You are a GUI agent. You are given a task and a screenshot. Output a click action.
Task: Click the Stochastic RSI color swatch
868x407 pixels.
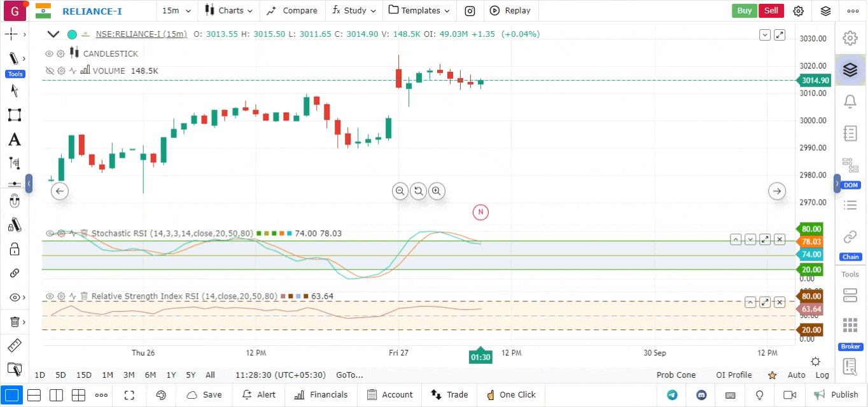[259, 234]
